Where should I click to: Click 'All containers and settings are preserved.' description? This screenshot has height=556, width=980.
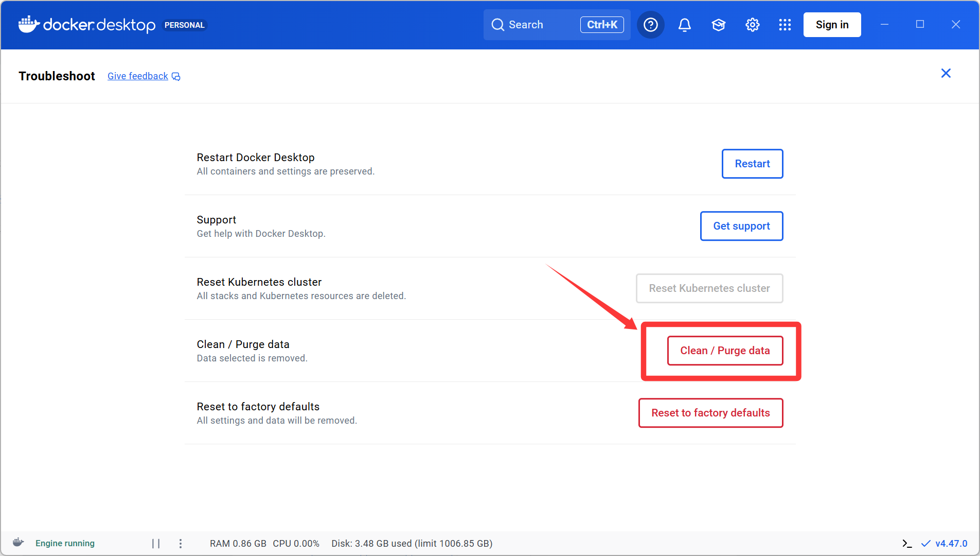[286, 171]
